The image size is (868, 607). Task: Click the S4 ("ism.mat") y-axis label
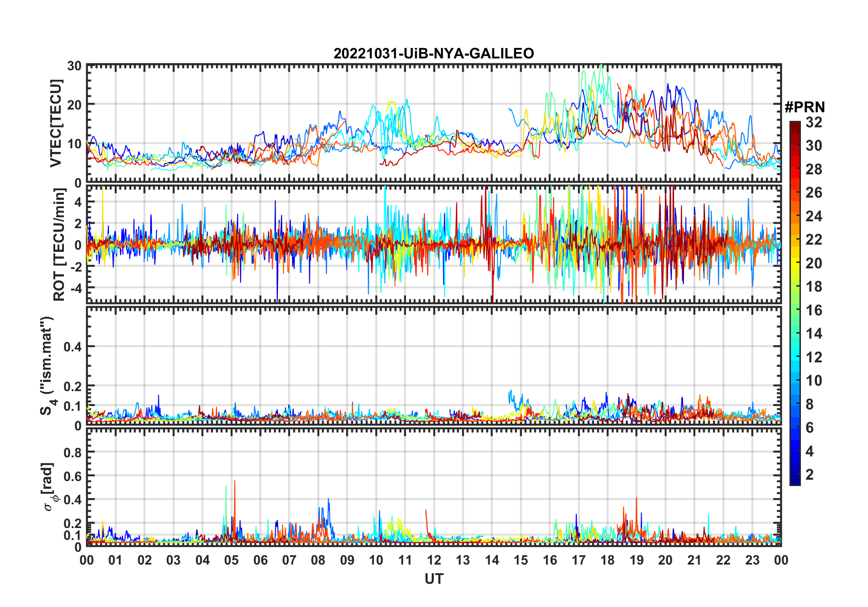click(x=47, y=366)
